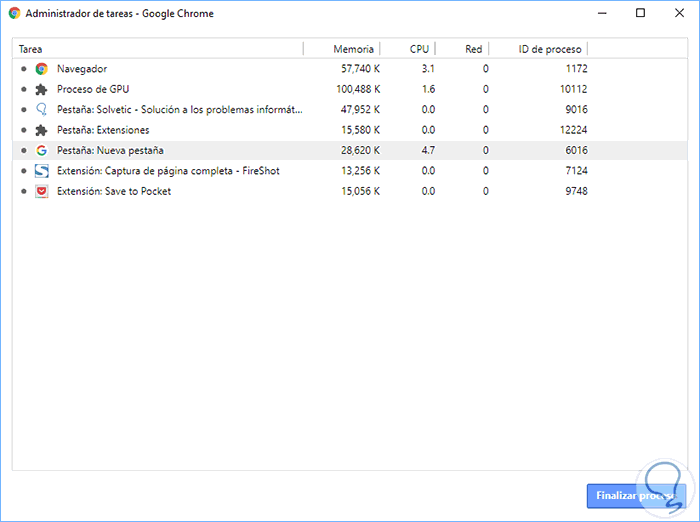700x522 pixels.
Task: Click process ID 1172
Action: pyautogui.click(x=577, y=69)
